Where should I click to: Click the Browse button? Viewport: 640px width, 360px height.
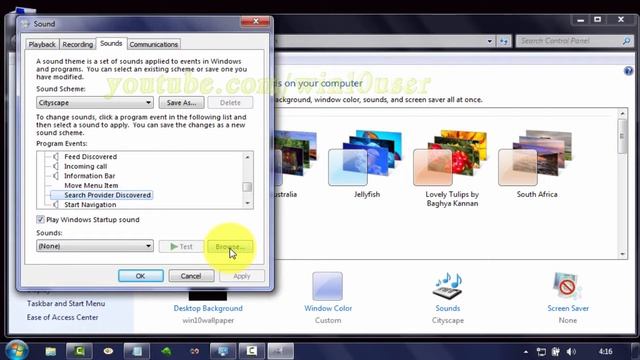pyautogui.click(x=230, y=247)
